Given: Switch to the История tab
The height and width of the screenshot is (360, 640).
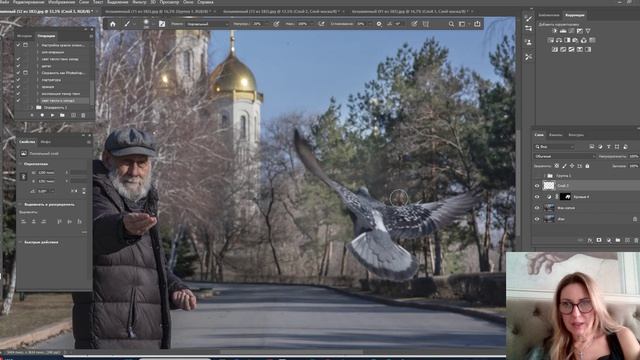Looking at the screenshot, I should point(24,36).
